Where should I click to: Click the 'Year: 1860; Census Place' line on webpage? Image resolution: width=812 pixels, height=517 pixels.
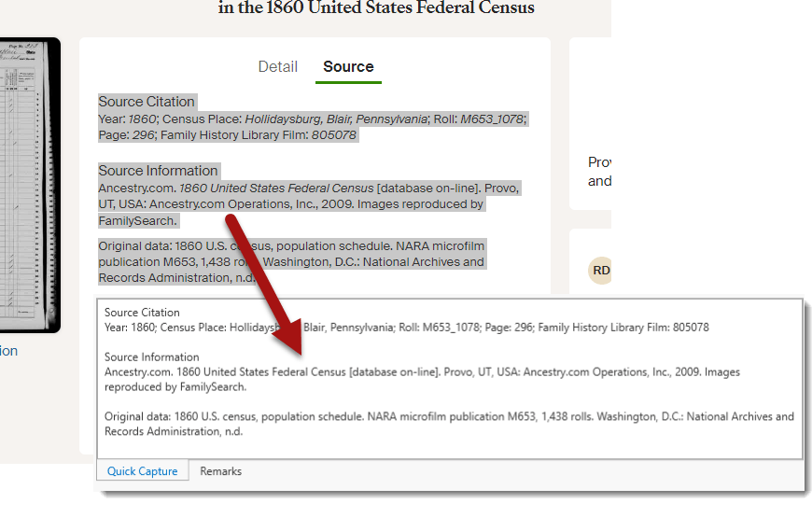pos(313,119)
